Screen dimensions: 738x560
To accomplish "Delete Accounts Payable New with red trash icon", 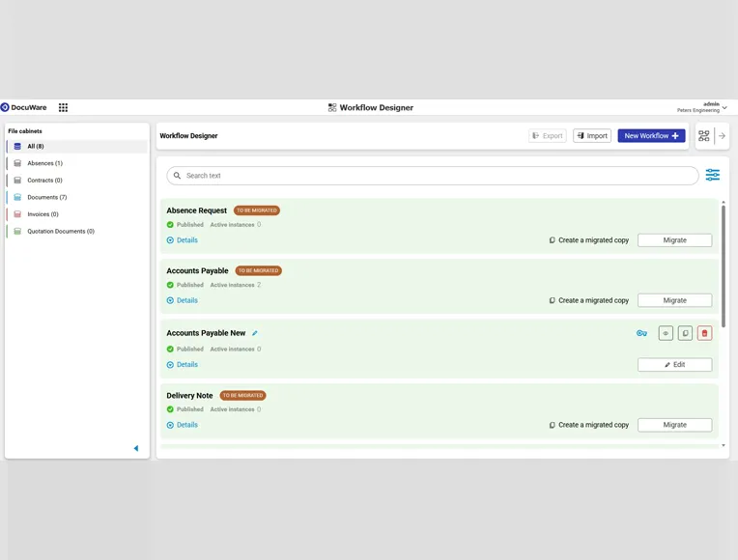I will [x=704, y=333].
